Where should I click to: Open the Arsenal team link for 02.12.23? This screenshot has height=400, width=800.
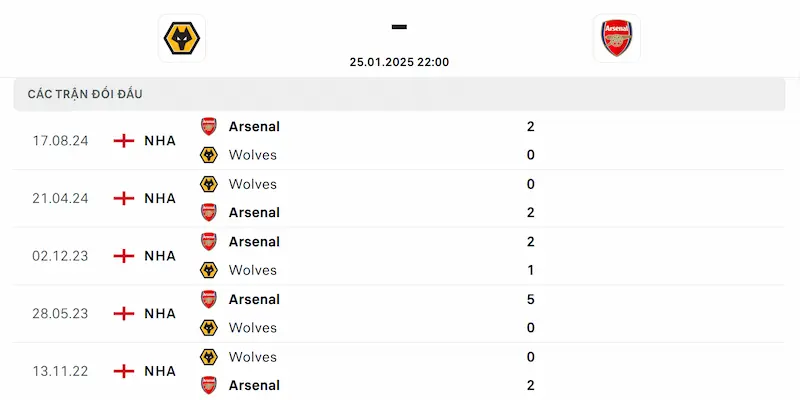254,241
